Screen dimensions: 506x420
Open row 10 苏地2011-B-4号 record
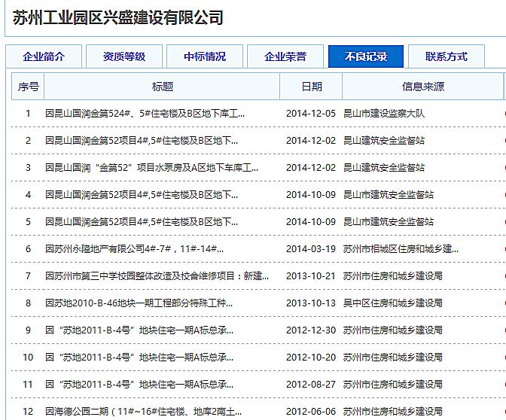[x=139, y=358]
